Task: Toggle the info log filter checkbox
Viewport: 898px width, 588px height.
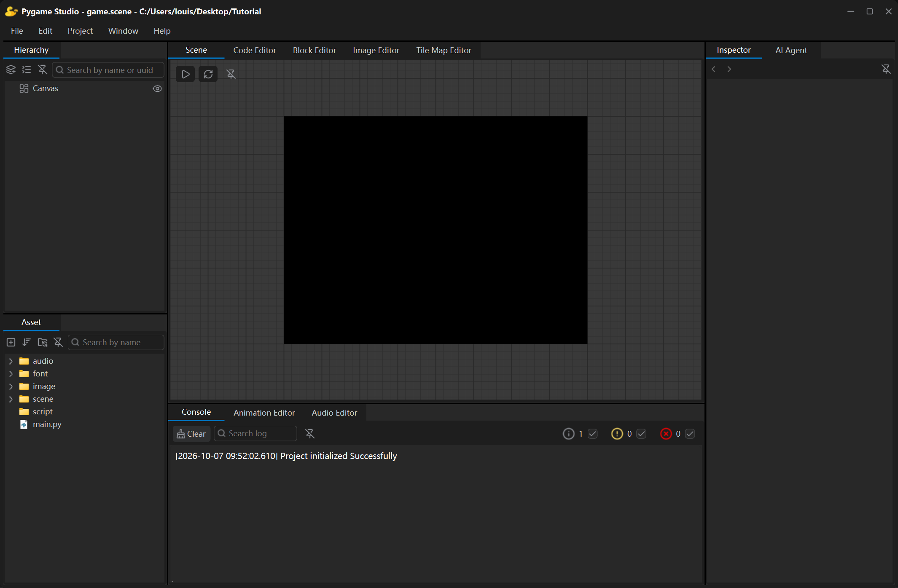Action: coord(593,434)
